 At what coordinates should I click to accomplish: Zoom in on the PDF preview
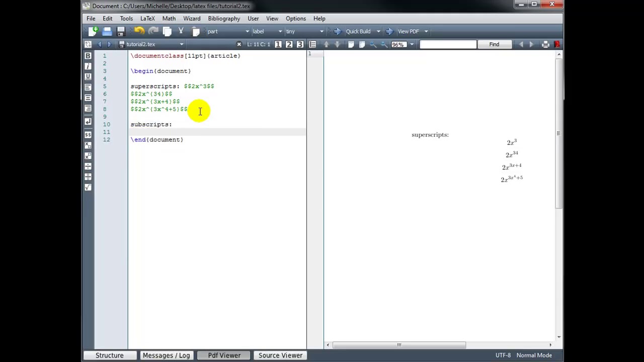373,44
